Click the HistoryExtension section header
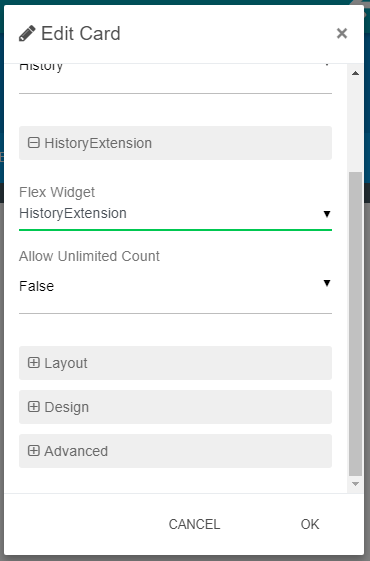The height and width of the screenshot is (561, 370). tap(175, 143)
